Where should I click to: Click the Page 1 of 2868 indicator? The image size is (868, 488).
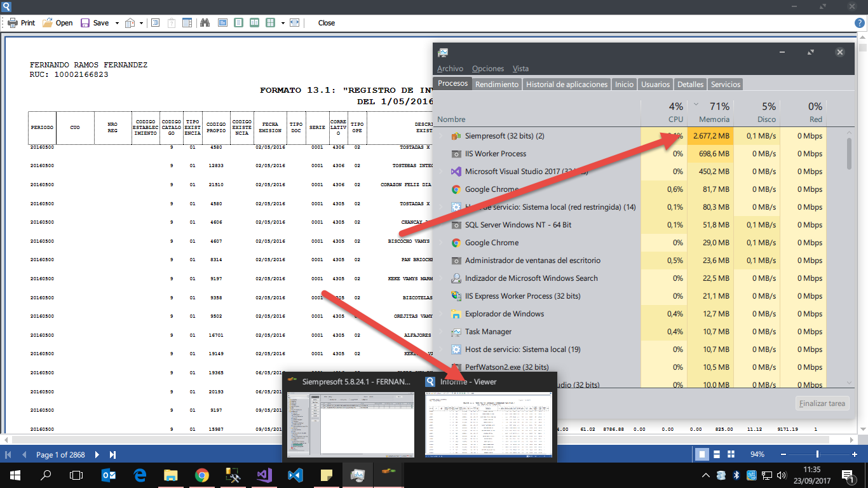[60, 454]
